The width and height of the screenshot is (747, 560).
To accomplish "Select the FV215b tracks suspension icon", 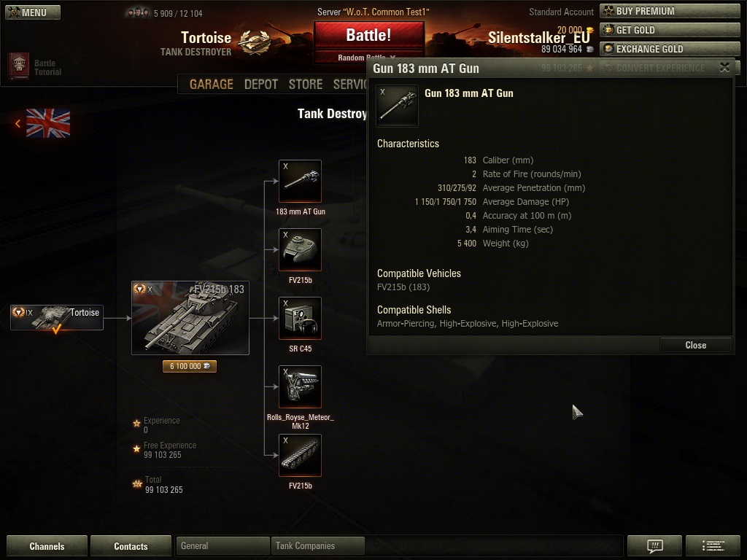I will 300,455.
